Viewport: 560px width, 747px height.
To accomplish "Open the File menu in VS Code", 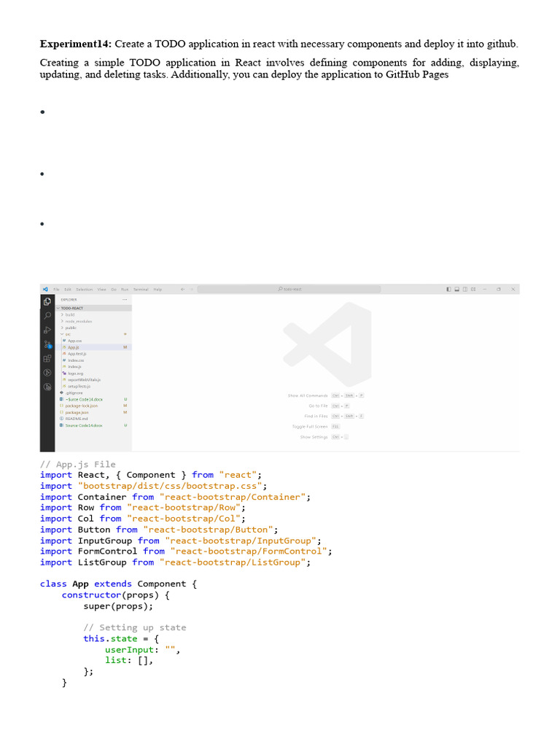I will pyautogui.click(x=56, y=289).
